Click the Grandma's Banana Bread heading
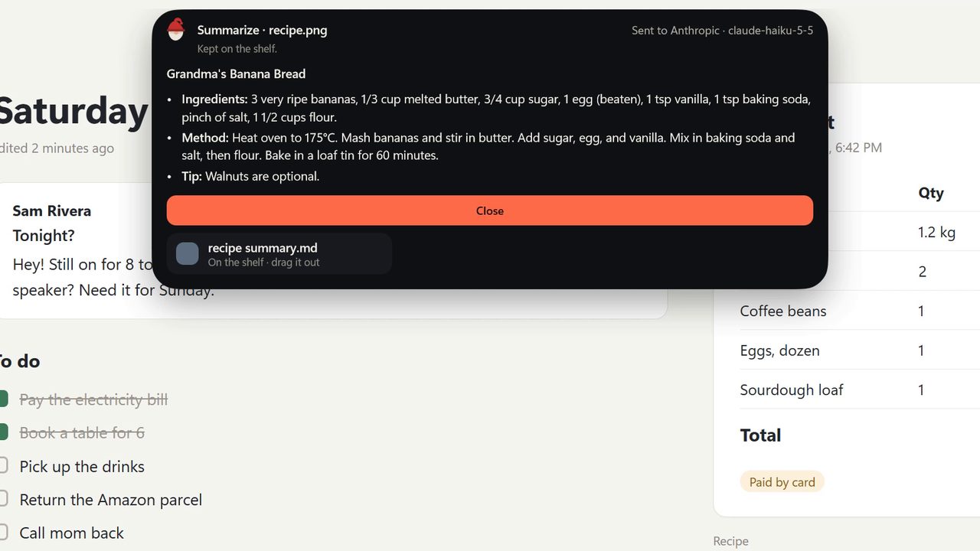Screen dimensions: 980x551 236,73
